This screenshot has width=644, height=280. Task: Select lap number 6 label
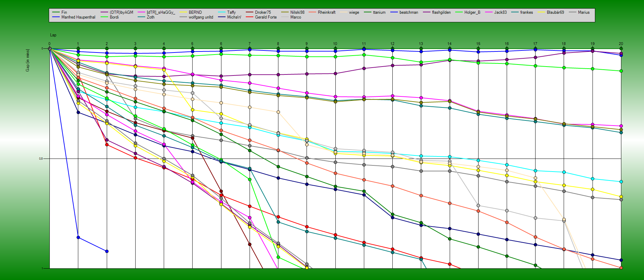(x=221, y=44)
